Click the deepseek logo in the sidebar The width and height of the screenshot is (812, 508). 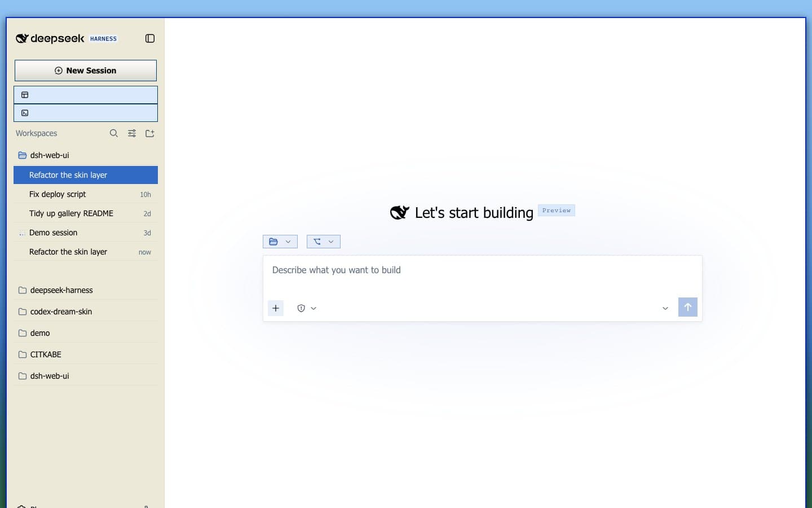pos(50,38)
